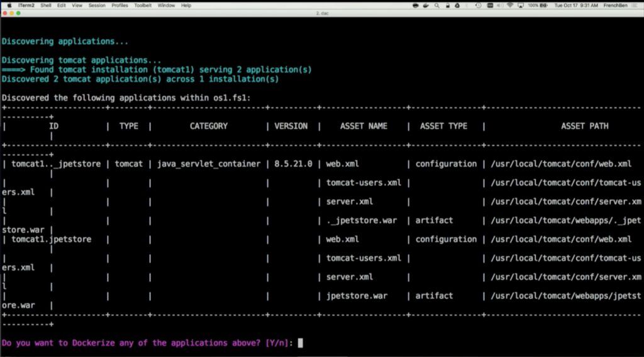Click the version '8.5.21.0' cell
Screen dimensions: 644x357
(x=293, y=164)
